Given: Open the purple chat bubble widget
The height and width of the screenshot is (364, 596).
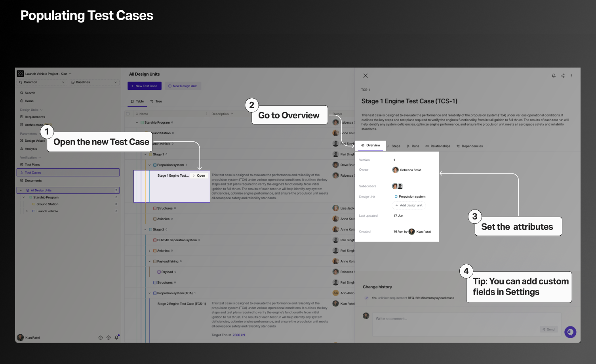Looking at the screenshot, I should coord(570,332).
